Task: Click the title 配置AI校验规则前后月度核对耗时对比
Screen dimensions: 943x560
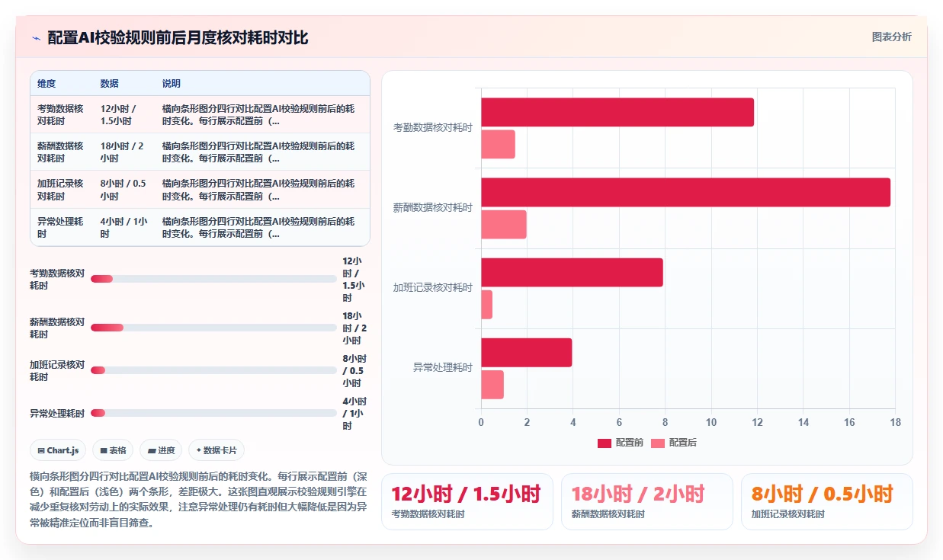Action: [x=178, y=37]
